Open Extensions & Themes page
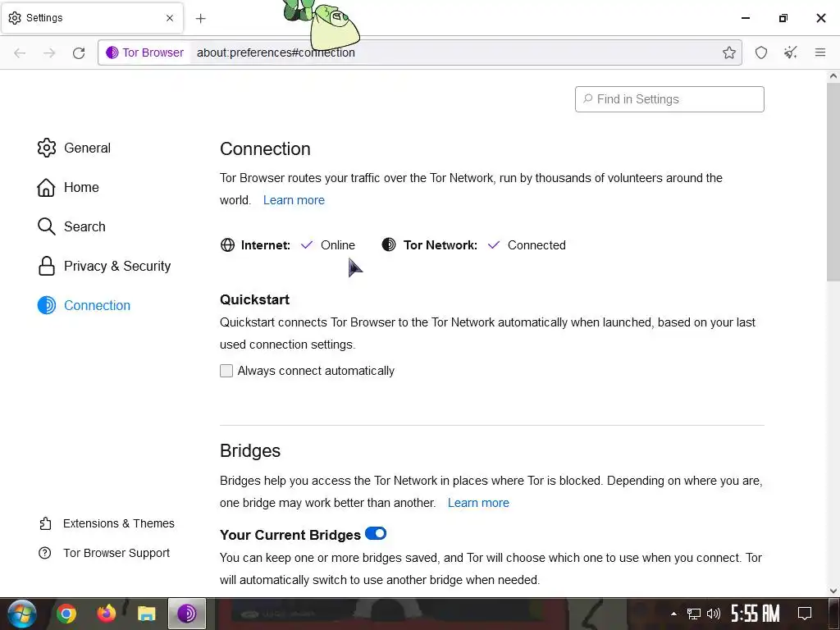 tap(107, 523)
